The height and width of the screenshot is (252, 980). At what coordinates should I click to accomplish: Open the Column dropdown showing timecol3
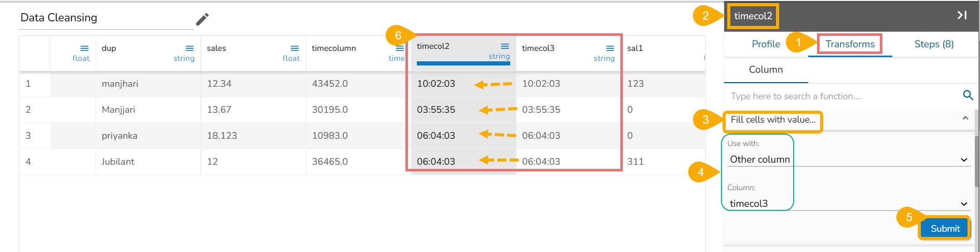point(963,204)
